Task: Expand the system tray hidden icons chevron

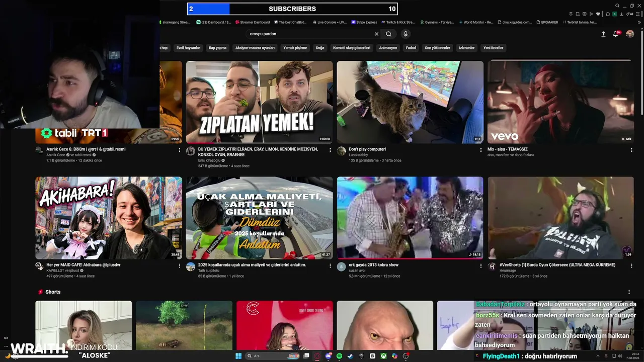Action: coord(598,356)
